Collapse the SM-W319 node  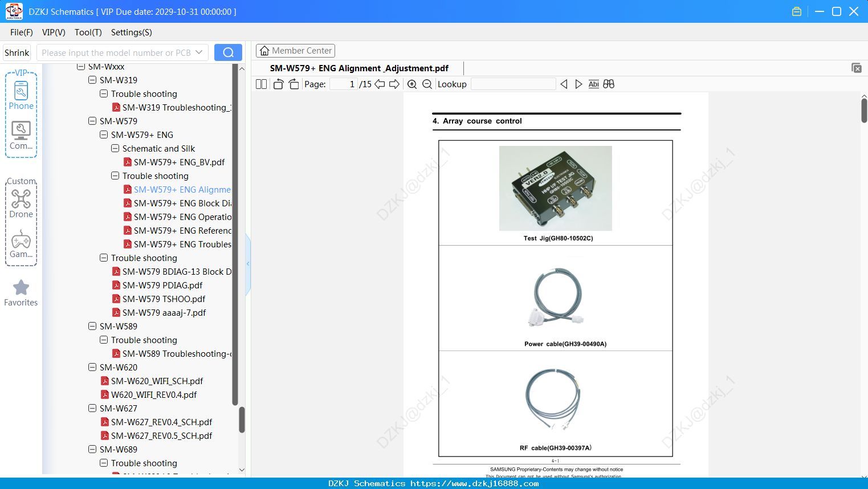point(92,80)
